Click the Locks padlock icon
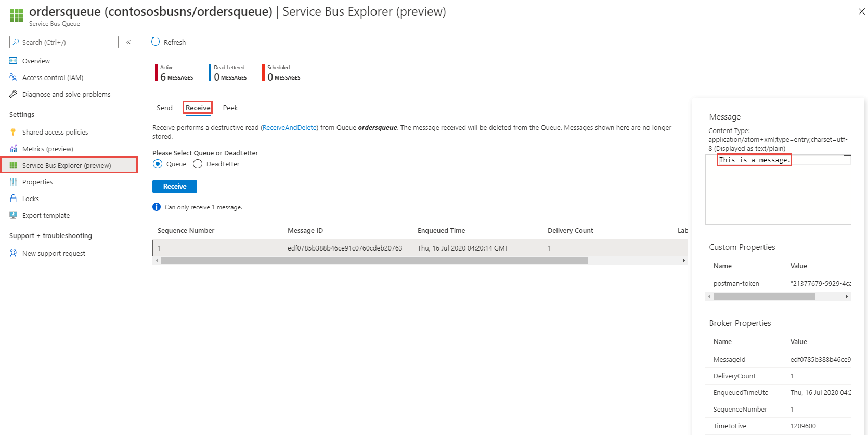Viewport: 868px width, 435px height. pos(14,199)
